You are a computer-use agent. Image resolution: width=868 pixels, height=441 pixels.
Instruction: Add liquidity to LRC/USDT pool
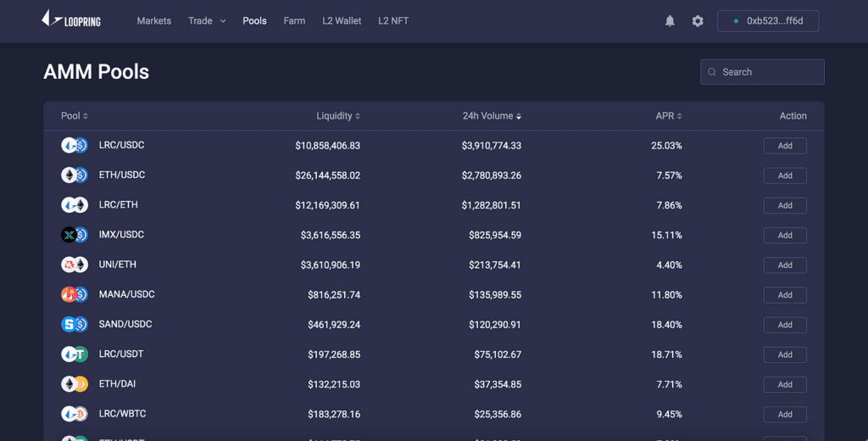coord(785,355)
